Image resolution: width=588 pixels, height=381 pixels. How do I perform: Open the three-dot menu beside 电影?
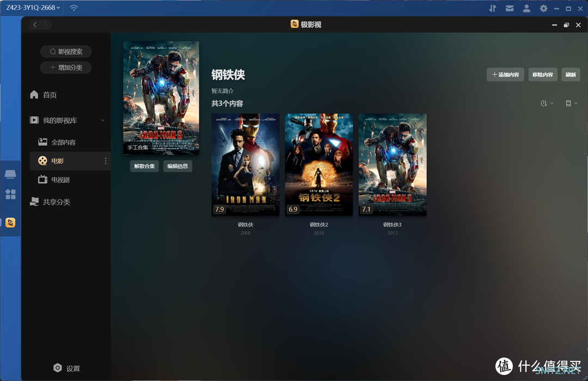[x=106, y=161]
